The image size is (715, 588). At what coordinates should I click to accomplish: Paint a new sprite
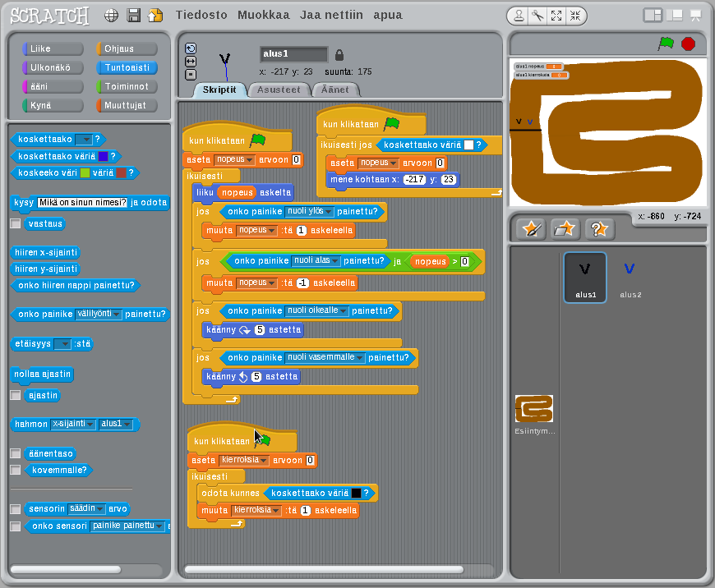(532, 229)
